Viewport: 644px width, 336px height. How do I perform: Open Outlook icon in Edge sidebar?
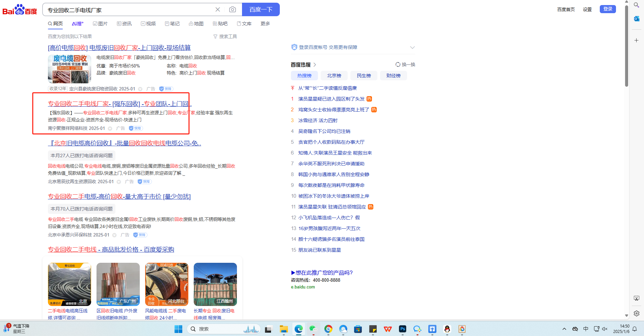636,19
